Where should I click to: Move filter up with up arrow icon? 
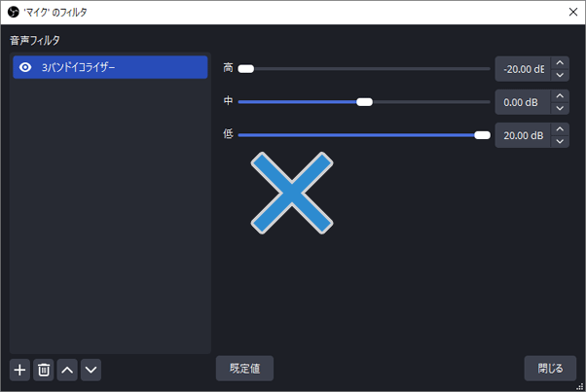(67, 370)
